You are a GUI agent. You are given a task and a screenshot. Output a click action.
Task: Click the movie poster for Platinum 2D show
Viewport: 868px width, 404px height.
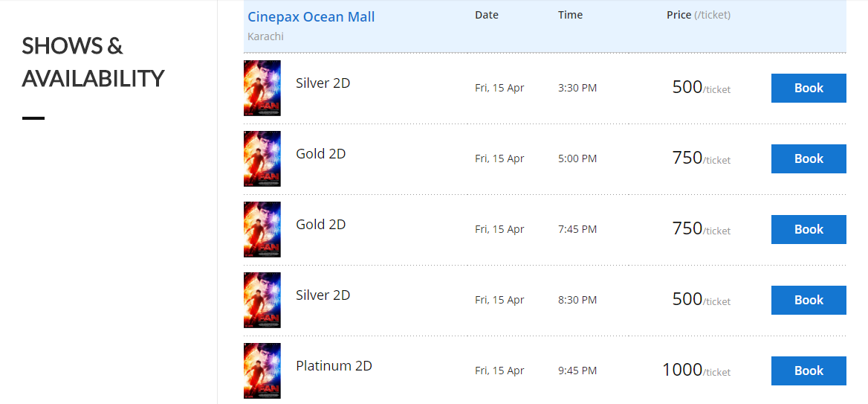click(262, 371)
